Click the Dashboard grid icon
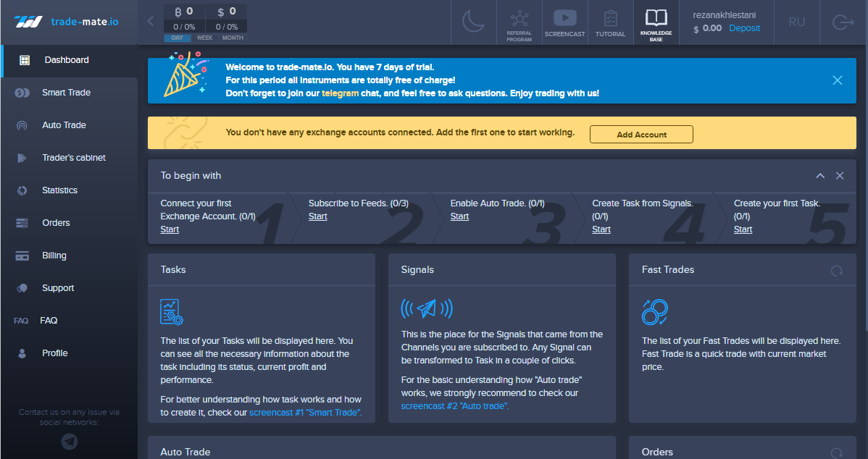 click(x=25, y=60)
